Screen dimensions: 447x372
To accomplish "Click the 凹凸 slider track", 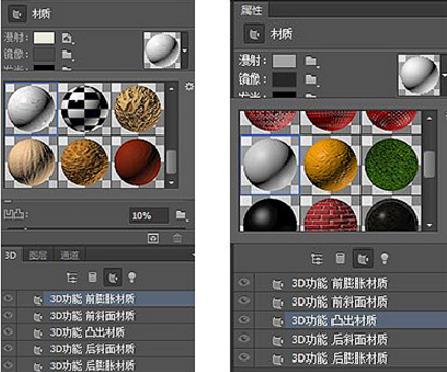I will pyautogui.click(x=97, y=229).
